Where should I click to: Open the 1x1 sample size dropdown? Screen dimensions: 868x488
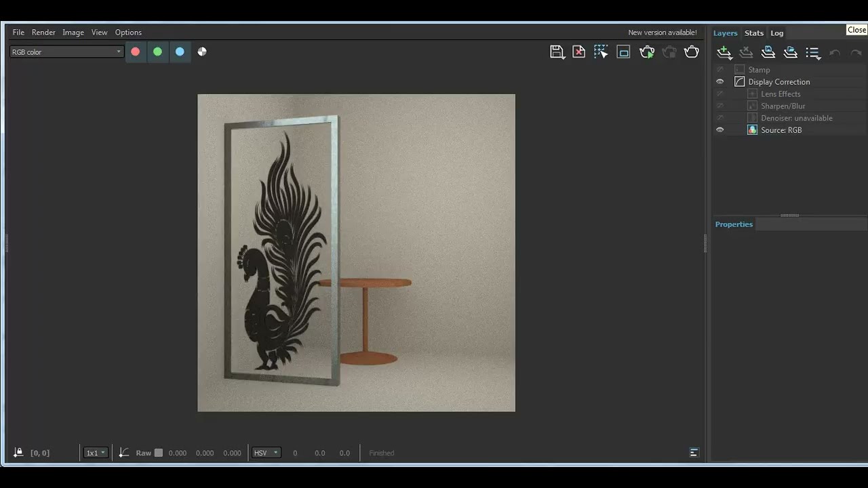(96, 453)
